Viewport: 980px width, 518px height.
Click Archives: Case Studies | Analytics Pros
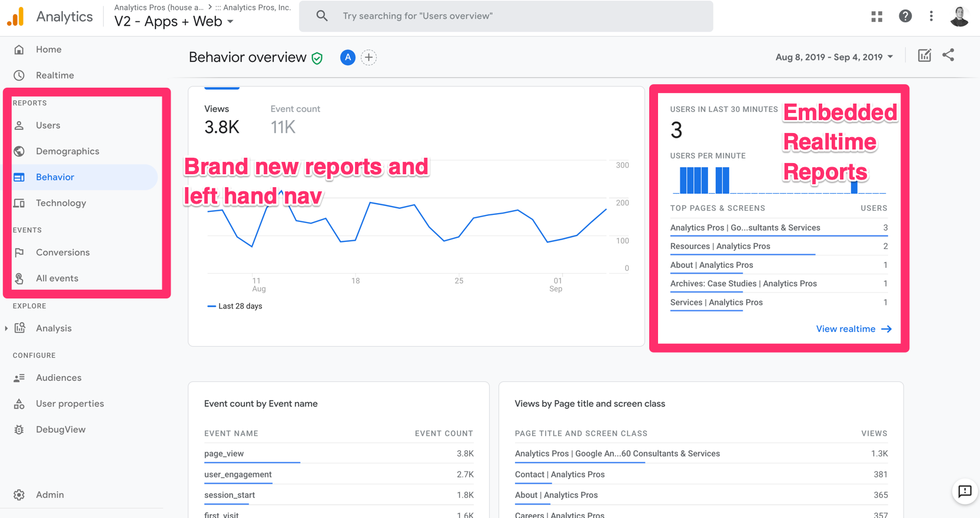point(743,284)
